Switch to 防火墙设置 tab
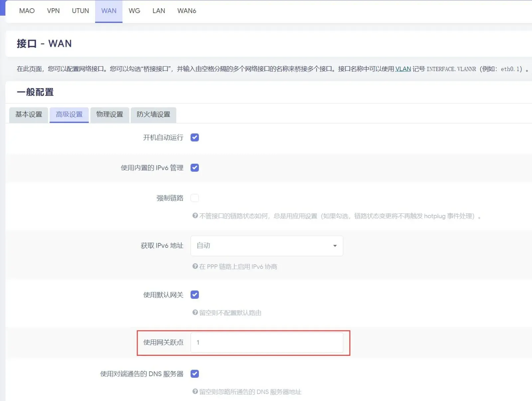This screenshot has height=401, width=532. (x=153, y=115)
